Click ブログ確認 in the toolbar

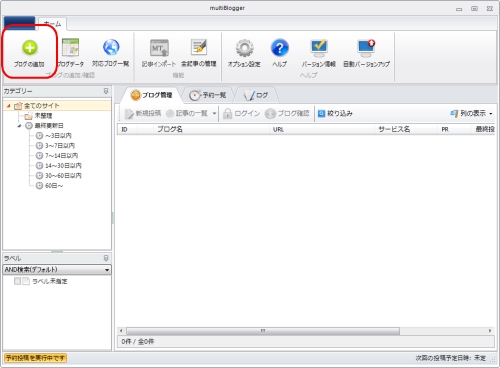287,114
